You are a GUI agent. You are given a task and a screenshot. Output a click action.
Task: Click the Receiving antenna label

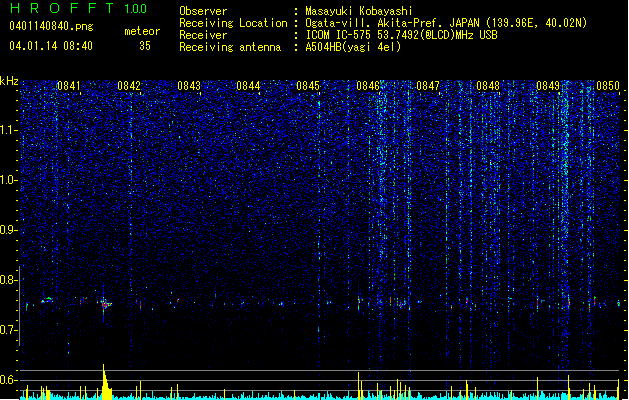[230, 47]
